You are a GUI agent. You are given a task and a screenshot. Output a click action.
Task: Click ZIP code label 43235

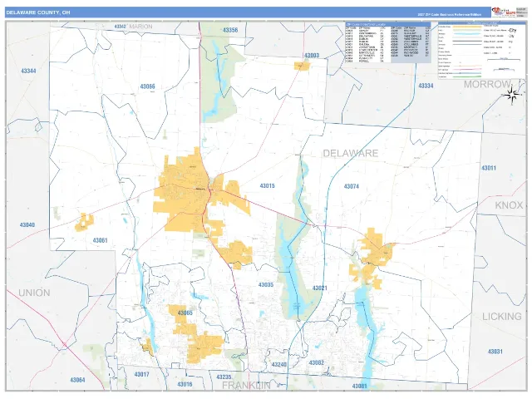(x=224, y=377)
